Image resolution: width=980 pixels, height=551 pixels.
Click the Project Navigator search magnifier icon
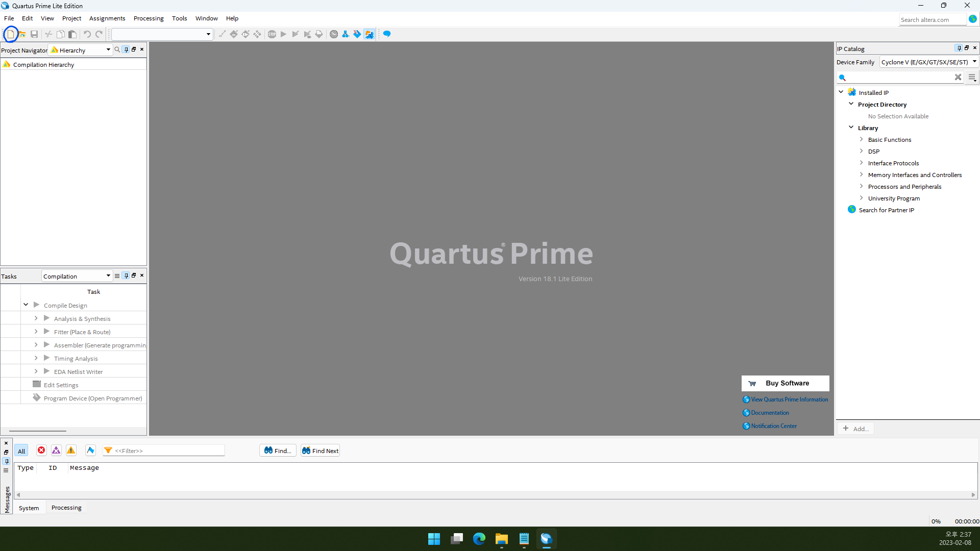click(117, 49)
